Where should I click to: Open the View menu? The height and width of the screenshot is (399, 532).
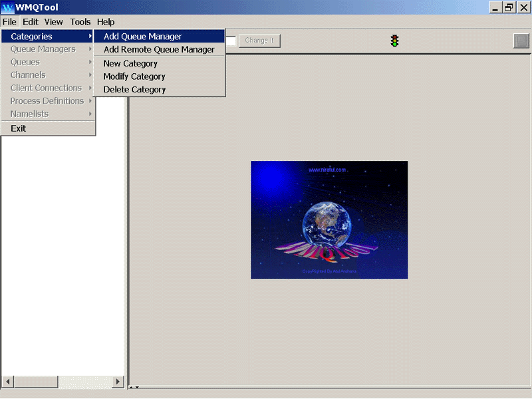tap(53, 21)
